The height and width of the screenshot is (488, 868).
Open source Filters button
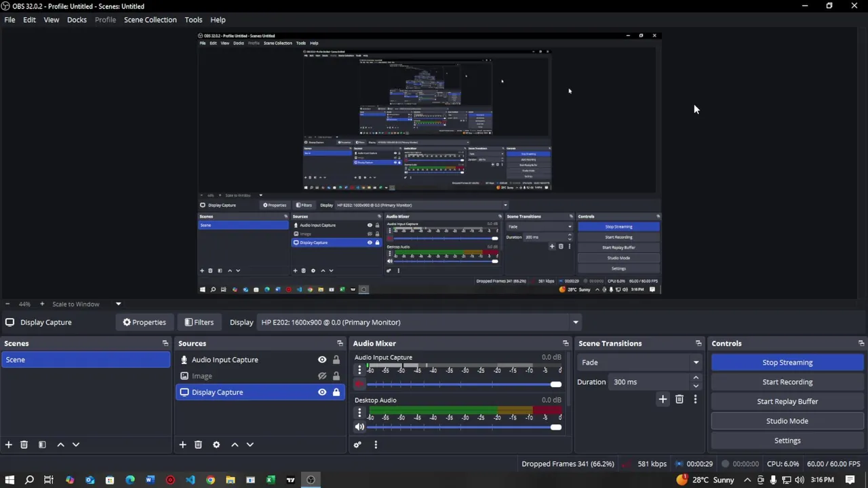coord(199,322)
